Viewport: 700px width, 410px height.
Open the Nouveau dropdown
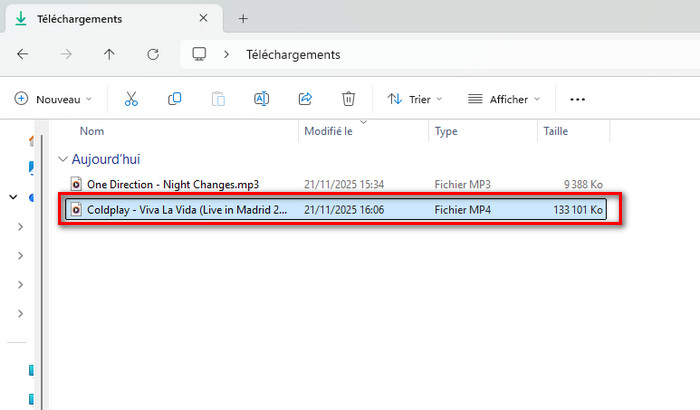tap(53, 99)
